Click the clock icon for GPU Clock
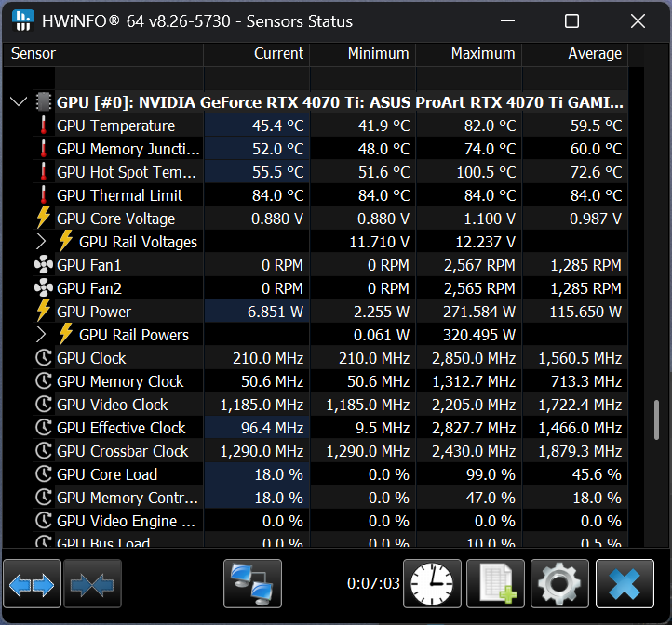 tap(44, 358)
